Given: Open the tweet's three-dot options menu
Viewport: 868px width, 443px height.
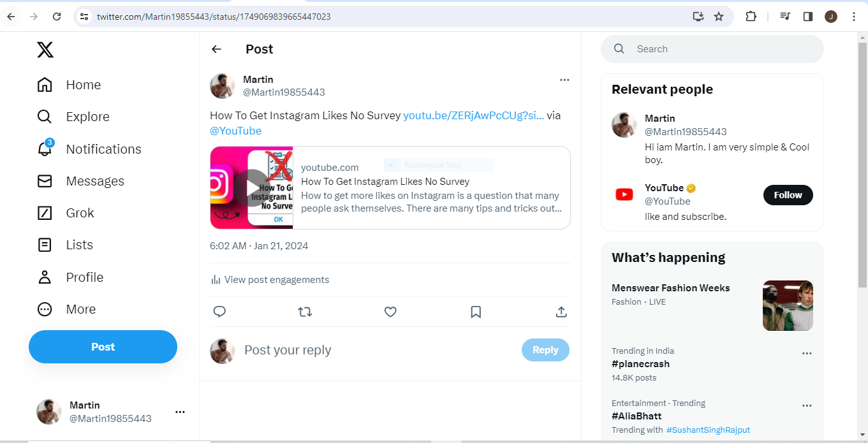Looking at the screenshot, I should [564, 80].
